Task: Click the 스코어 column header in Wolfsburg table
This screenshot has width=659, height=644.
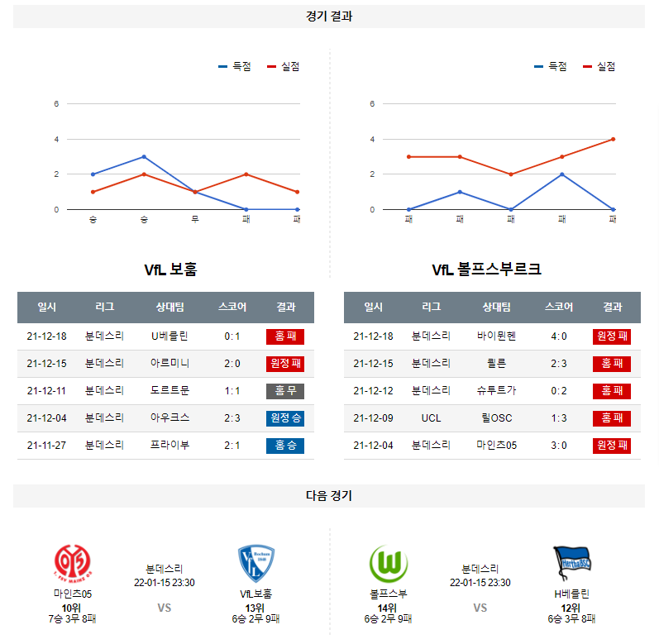Action: coord(559,307)
